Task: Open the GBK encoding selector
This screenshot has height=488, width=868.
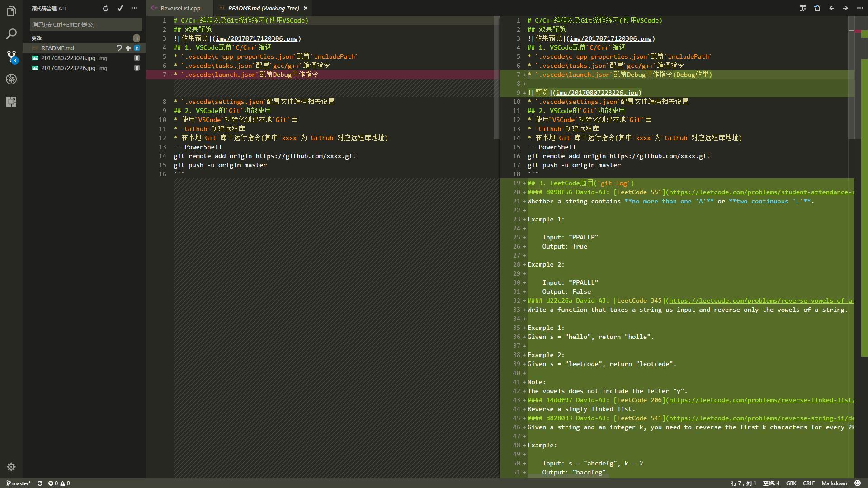Action: [x=791, y=483]
